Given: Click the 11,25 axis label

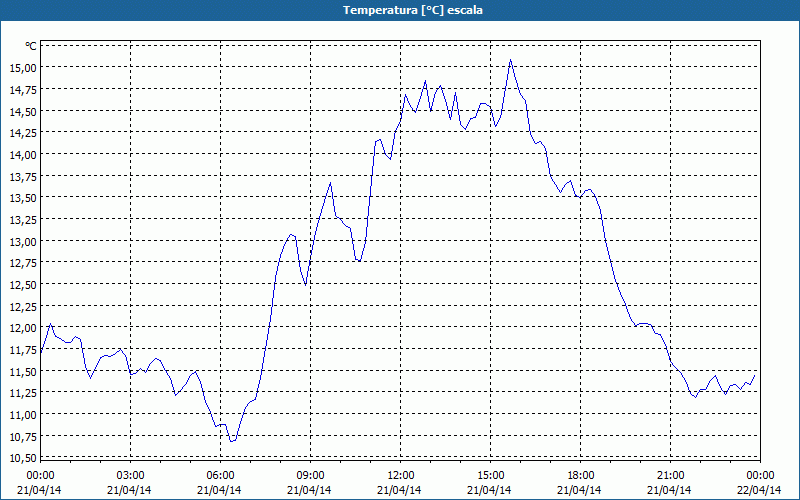Looking at the screenshot, I should 22,393.
